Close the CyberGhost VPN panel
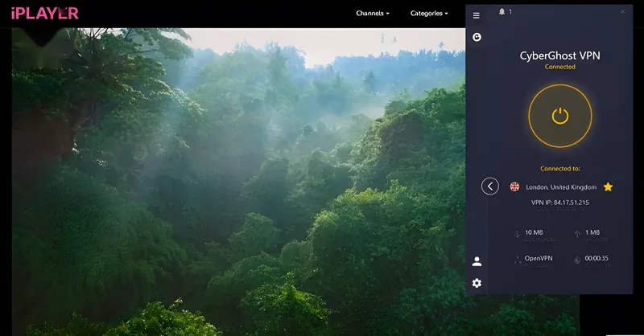 (622, 11)
